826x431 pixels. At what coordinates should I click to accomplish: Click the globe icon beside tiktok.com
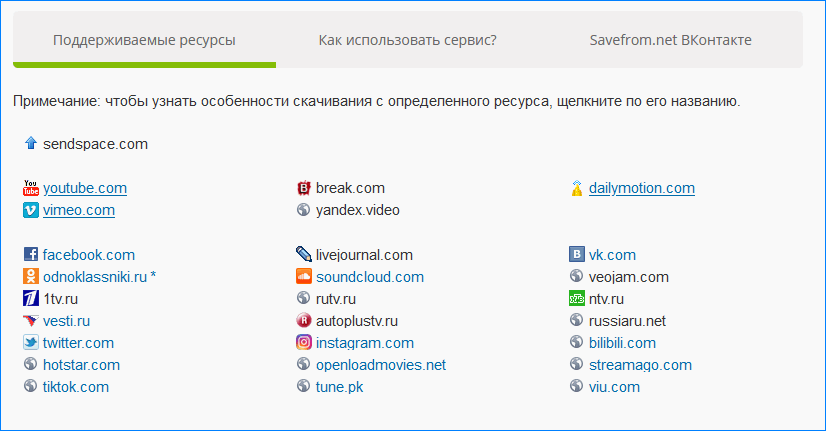31,386
